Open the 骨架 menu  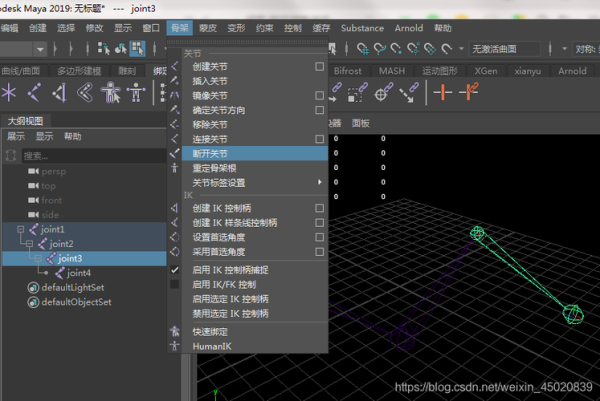coord(179,28)
